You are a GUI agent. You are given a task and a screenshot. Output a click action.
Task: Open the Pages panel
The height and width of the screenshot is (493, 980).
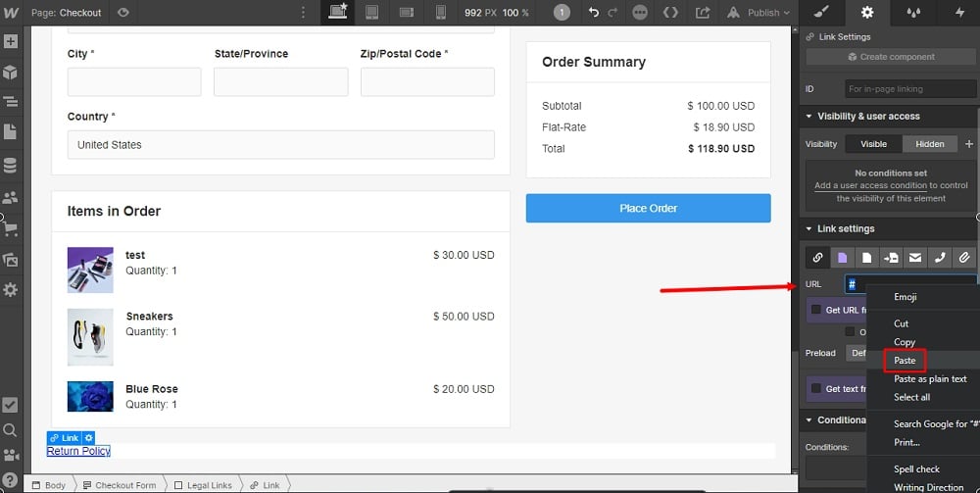coord(11,132)
